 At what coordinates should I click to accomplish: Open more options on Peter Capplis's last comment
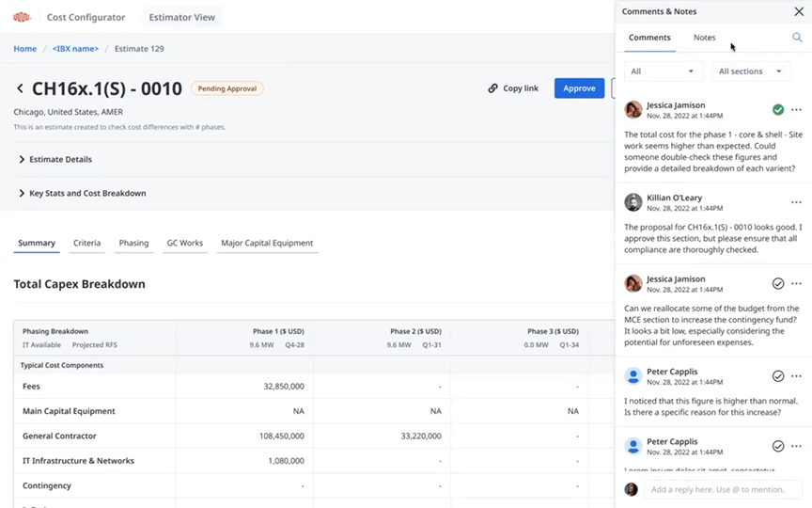click(x=796, y=446)
